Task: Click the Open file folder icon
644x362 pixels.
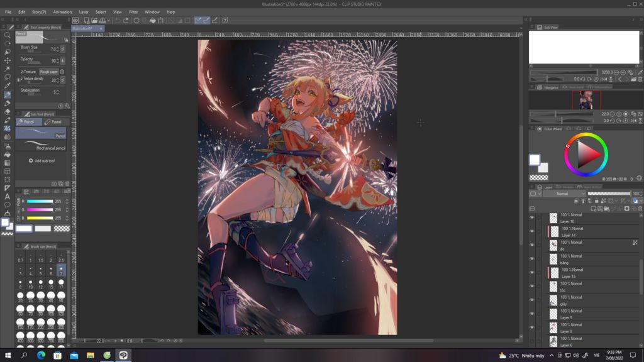Action: 94,20
